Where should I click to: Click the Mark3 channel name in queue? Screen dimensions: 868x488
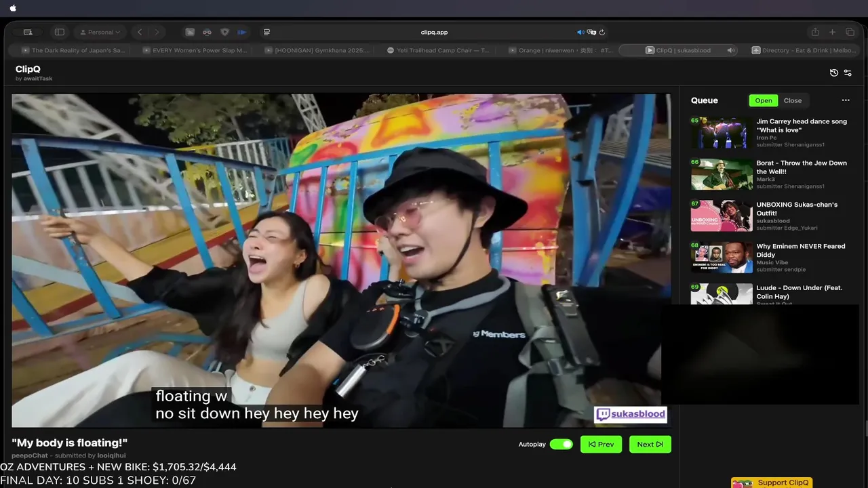click(765, 180)
